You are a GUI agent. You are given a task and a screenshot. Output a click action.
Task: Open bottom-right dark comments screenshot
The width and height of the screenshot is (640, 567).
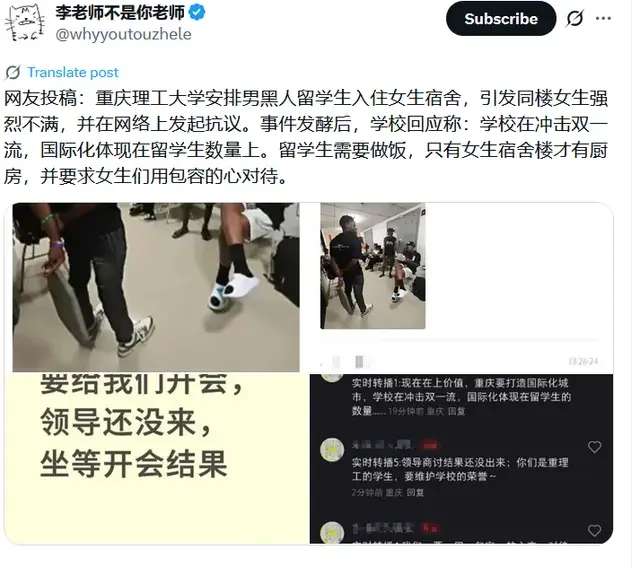tap(461, 459)
